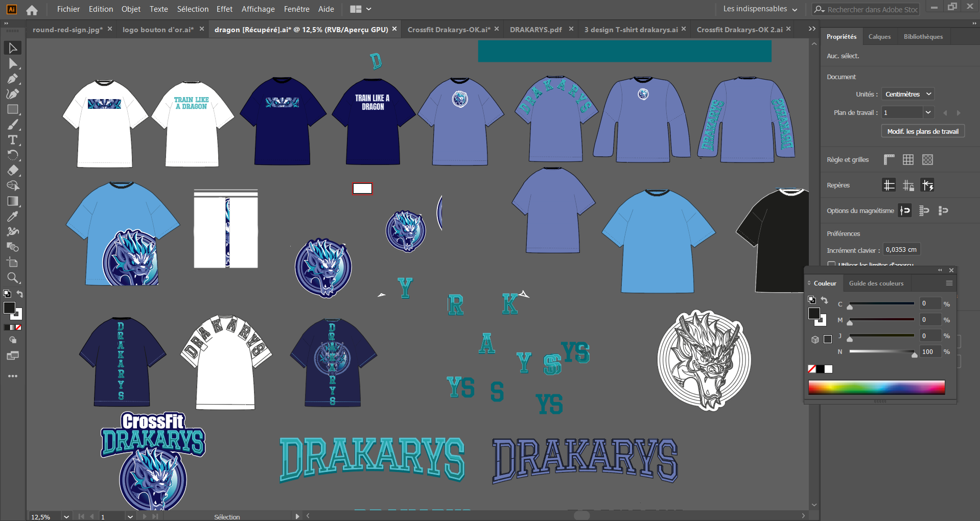The height and width of the screenshot is (521, 980).
Task: Select the Rotate tool
Action: [13, 155]
